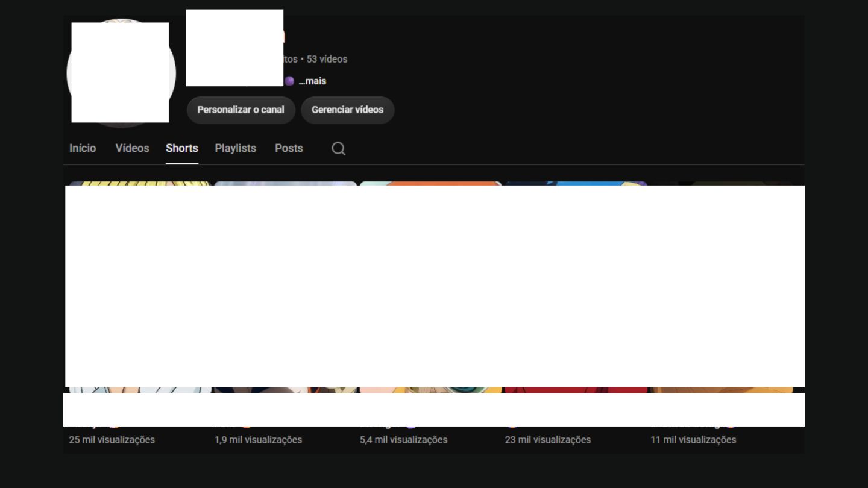
Task: Choose the 5,4 mil visualizações text
Action: click(404, 440)
